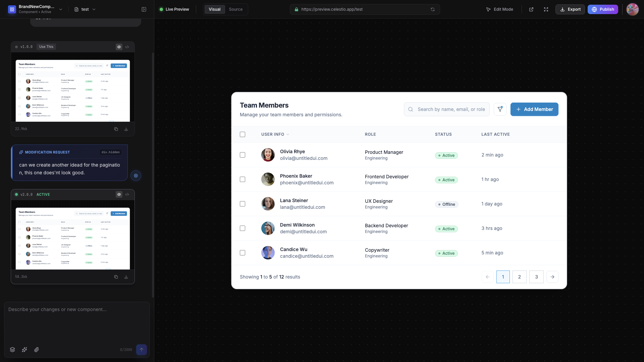This screenshot has width=644, height=362.
Task: Click the Add Member button
Action: click(x=535, y=109)
